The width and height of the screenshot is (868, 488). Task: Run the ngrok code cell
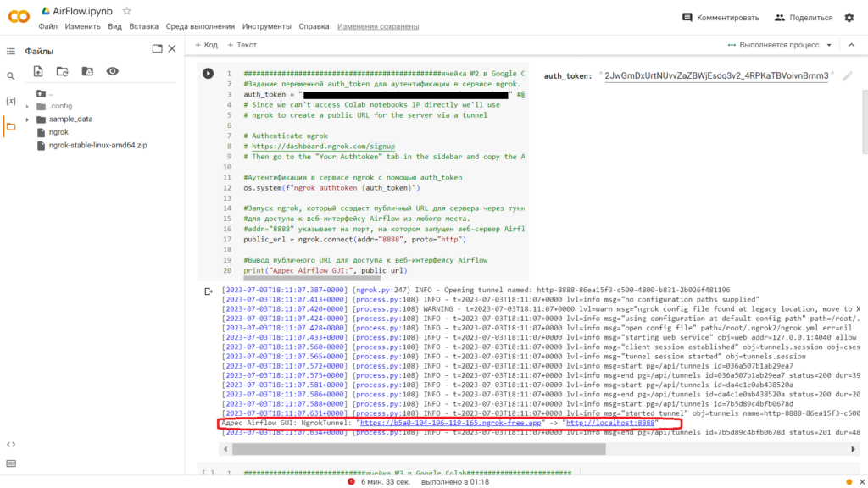click(209, 73)
